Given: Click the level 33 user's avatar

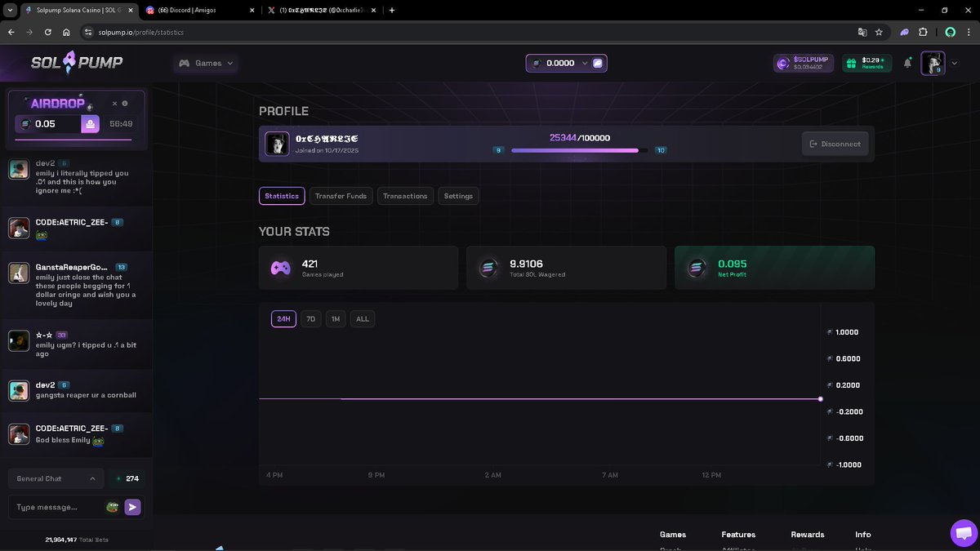Looking at the screenshot, I should [x=19, y=340].
